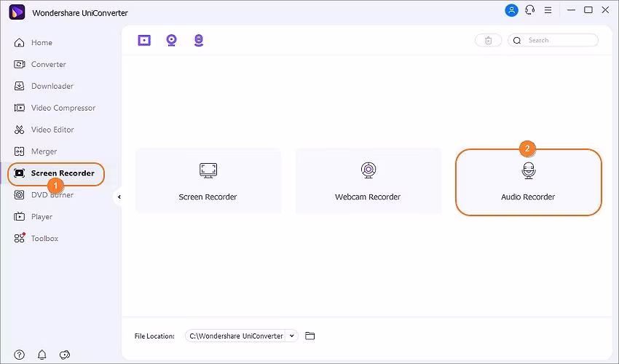Viewport: 619px width, 364px height.
Task: Click the search magnifier icon
Action: pos(517,40)
